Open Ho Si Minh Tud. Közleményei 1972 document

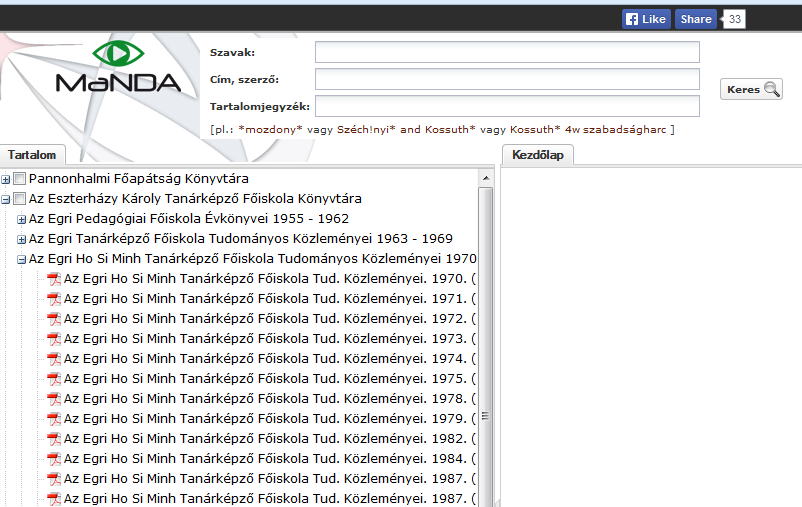click(270, 319)
